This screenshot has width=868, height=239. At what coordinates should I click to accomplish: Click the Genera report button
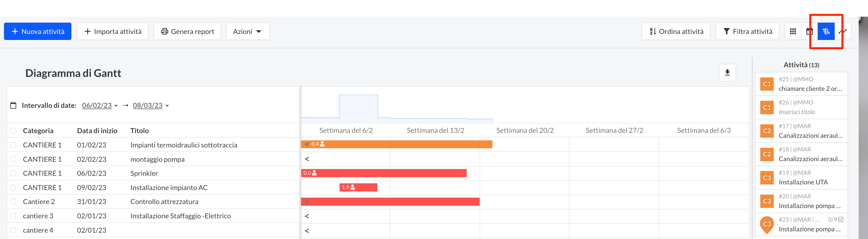pyautogui.click(x=187, y=31)
